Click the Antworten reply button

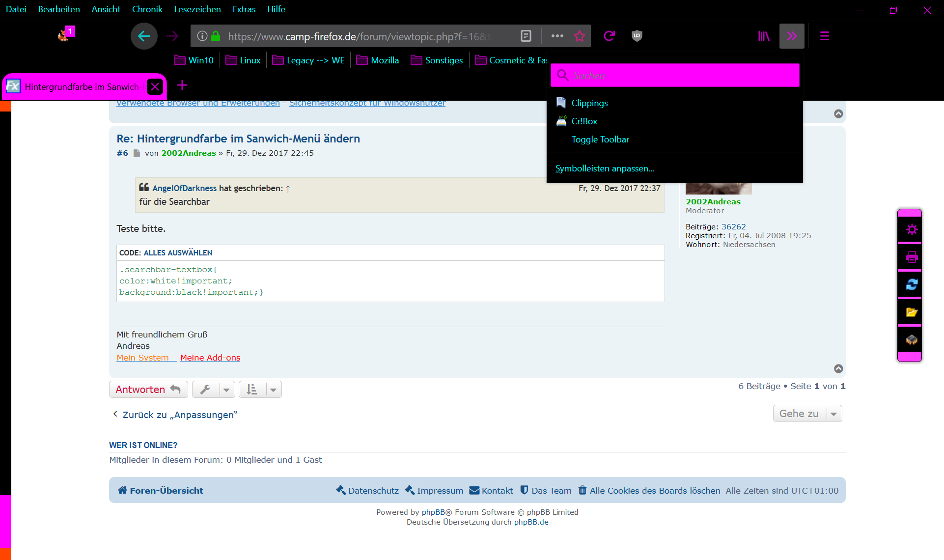pyautogui.click(x=148, y=390)
